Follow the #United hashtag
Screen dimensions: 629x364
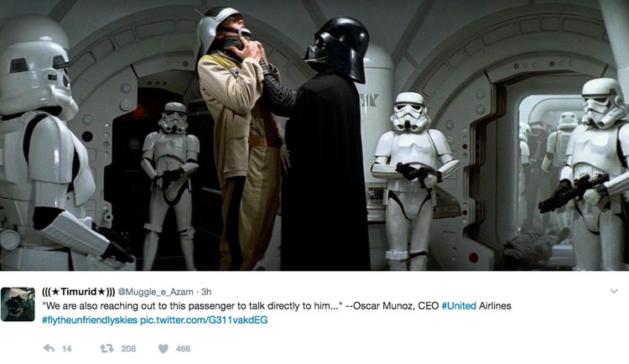(459, 306)
